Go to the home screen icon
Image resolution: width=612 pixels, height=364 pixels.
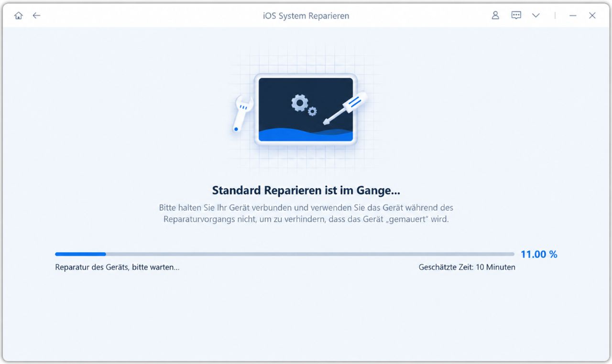[19, 16]
